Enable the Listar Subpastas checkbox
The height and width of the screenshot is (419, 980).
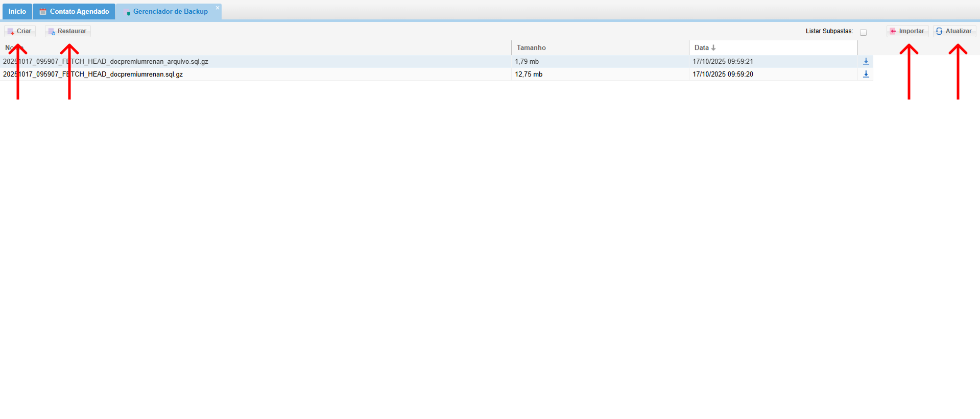pos(863,32)
